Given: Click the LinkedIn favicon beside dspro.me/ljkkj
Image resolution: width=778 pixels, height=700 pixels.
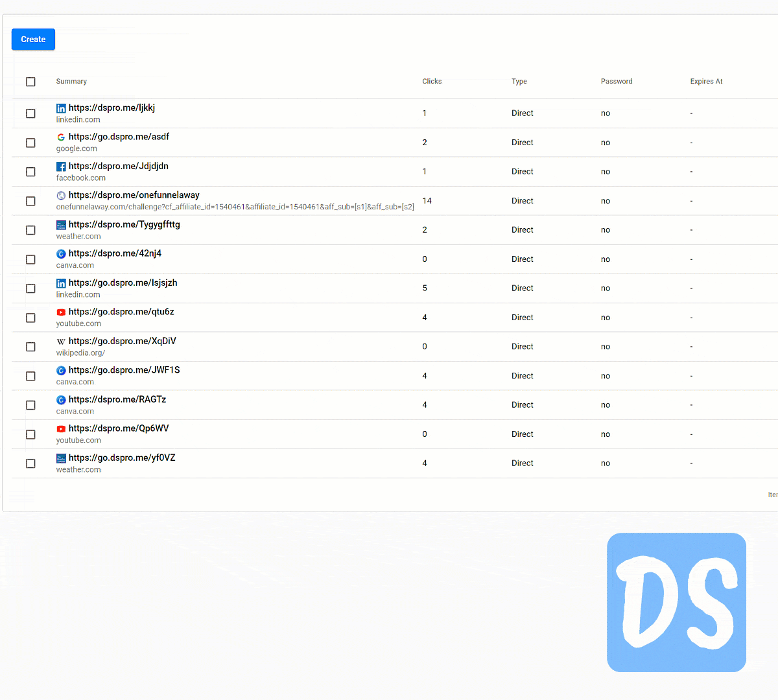Looking at the screenshot, I should pos(61,108).
